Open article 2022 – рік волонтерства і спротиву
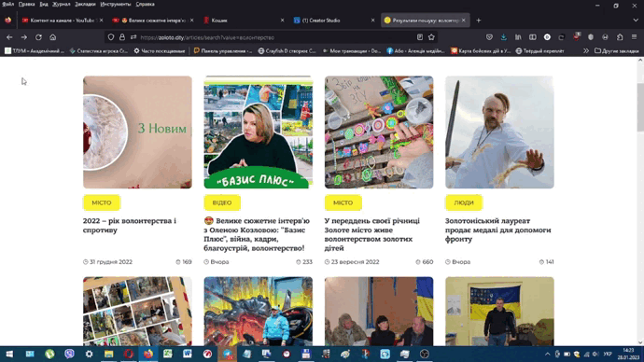The height and width of the screenshot is (362, 644). pyautogui.click(x=130, y=226)
